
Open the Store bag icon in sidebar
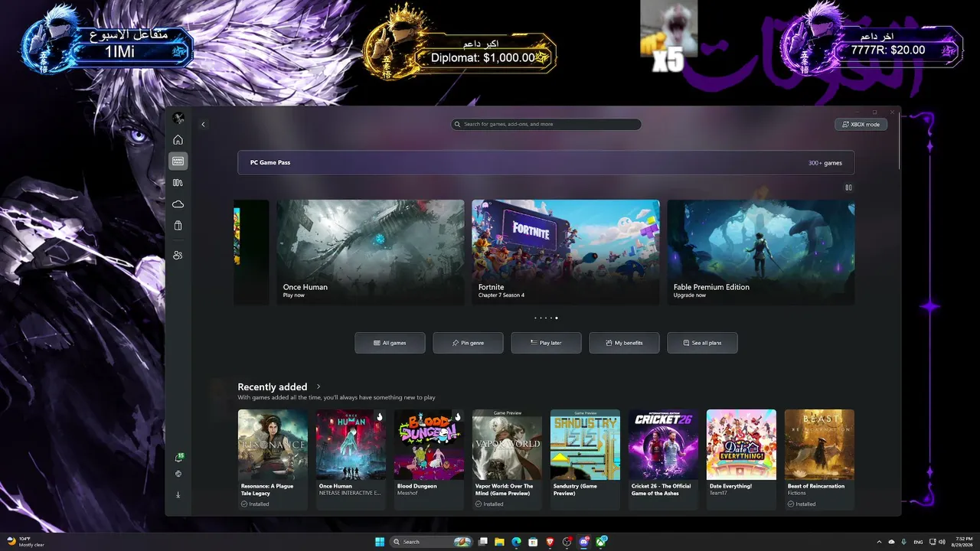click(x=178, y=226)
